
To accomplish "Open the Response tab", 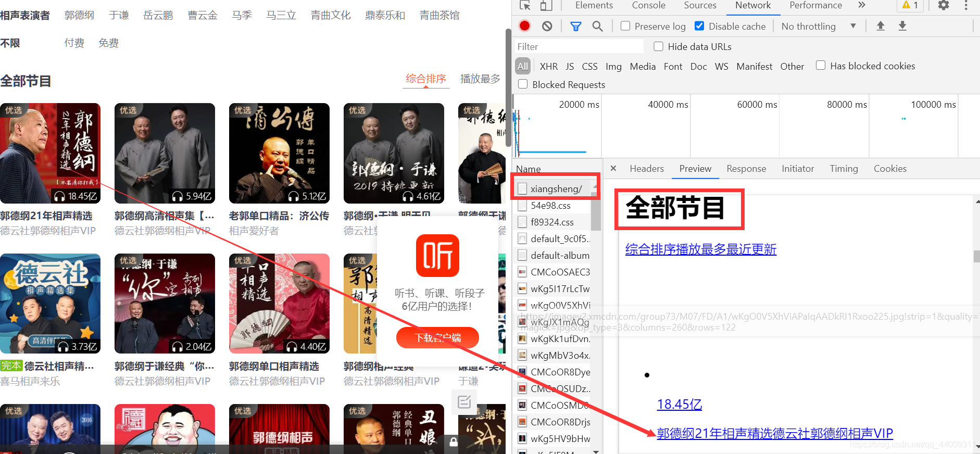I will (746, 168).
